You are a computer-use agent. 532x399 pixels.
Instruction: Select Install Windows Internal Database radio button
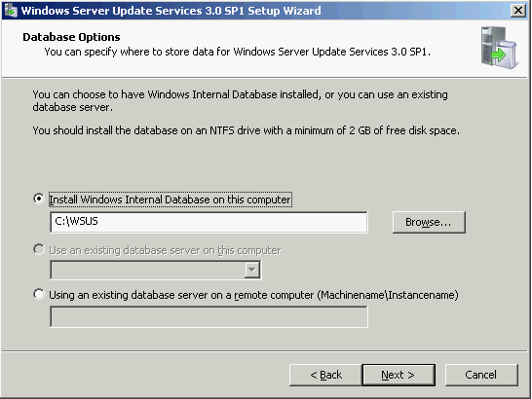39,199
